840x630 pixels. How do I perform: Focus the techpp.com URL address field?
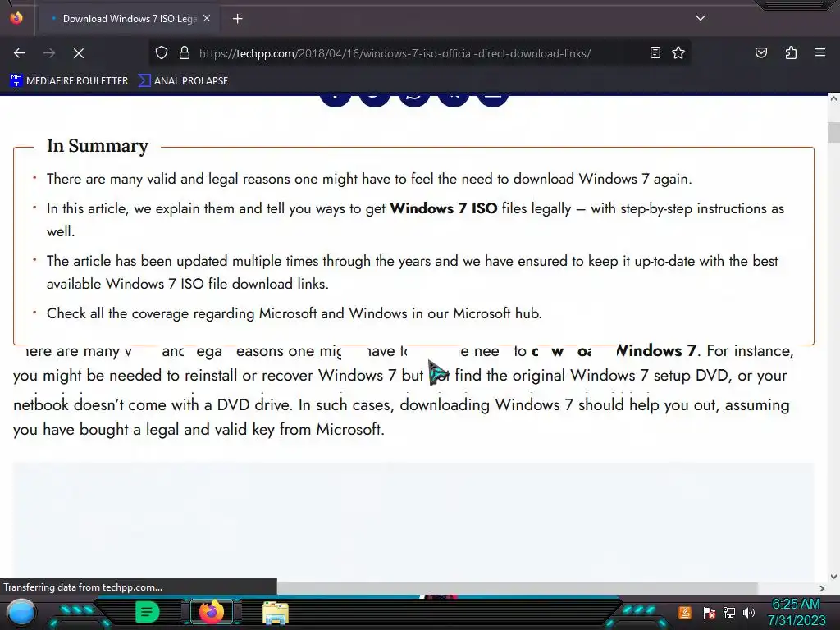pyautogui.click(x=395, y=53)
